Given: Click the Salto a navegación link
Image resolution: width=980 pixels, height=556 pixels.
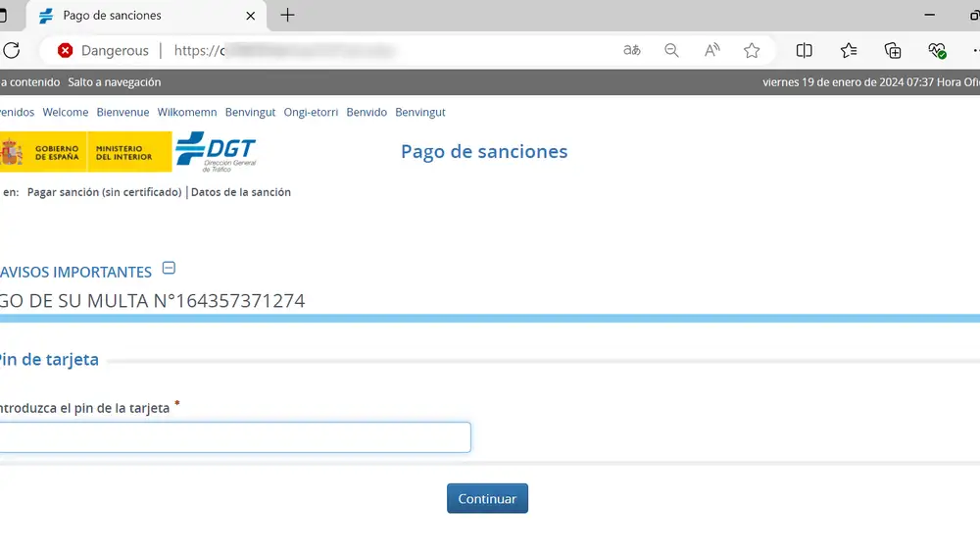Looking at the screenshot, I should click(x=114, y=82).
